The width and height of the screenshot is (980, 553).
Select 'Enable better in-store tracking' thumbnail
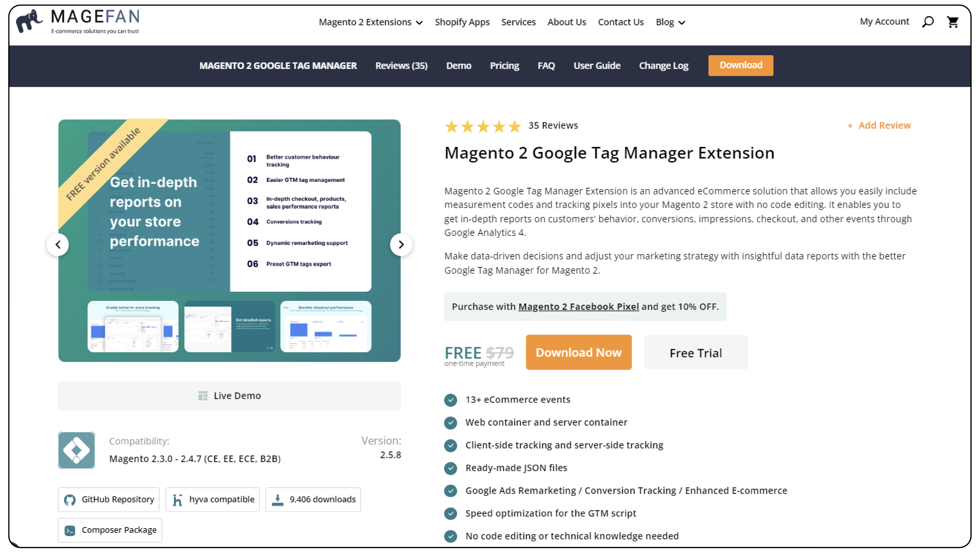(133, 326)
